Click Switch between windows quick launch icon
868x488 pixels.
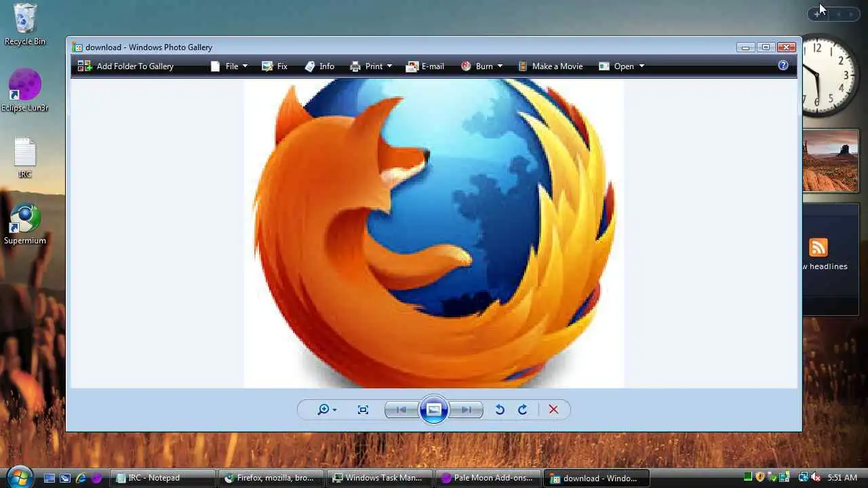pyautogui.click(x=65, y=478)
